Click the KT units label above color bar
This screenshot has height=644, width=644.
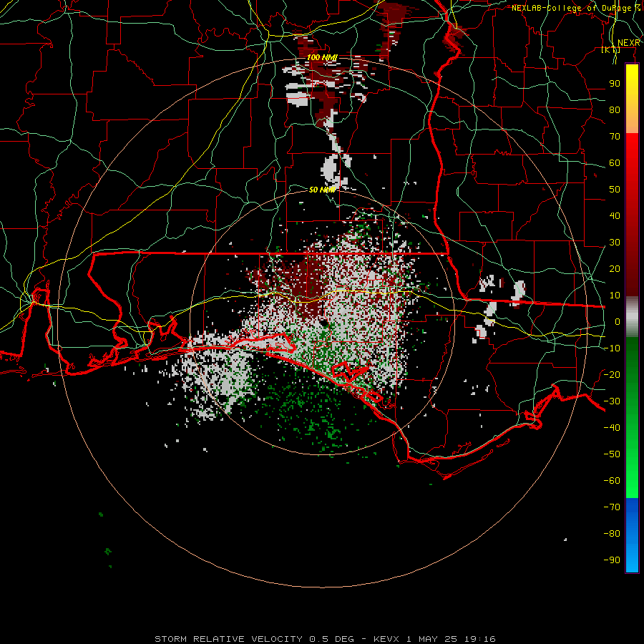coord(611,49)
